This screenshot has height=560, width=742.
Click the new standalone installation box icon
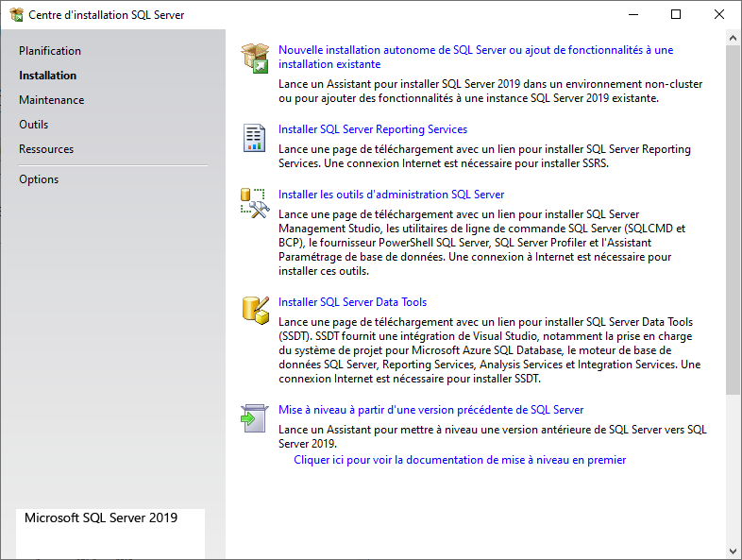[x=255, y=58]
